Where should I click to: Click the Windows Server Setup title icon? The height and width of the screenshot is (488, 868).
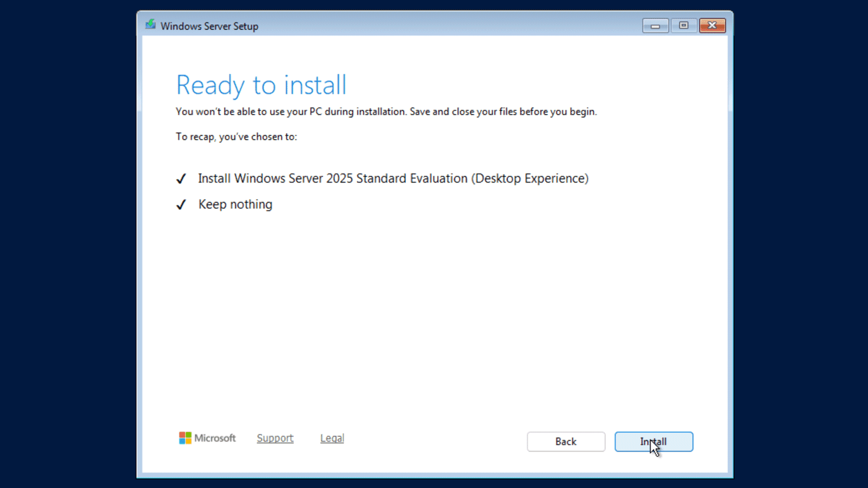[x=151, y=25]
